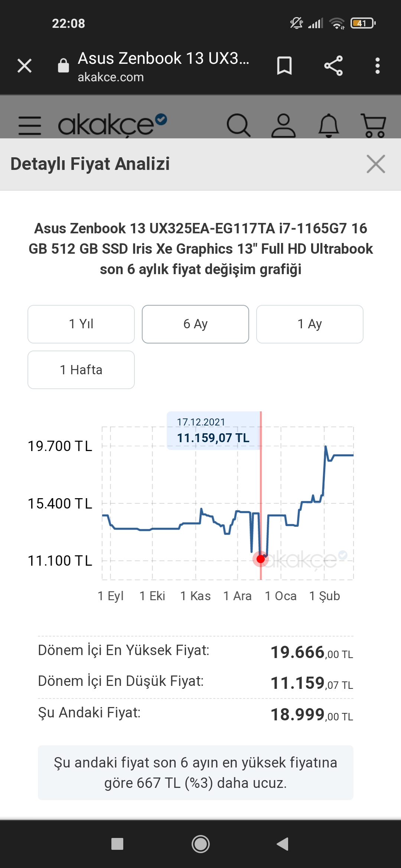The width and height of the screenshot is (401, 868).
Task: Select the 1 Yıl period
Action: [x=81, y=324]
